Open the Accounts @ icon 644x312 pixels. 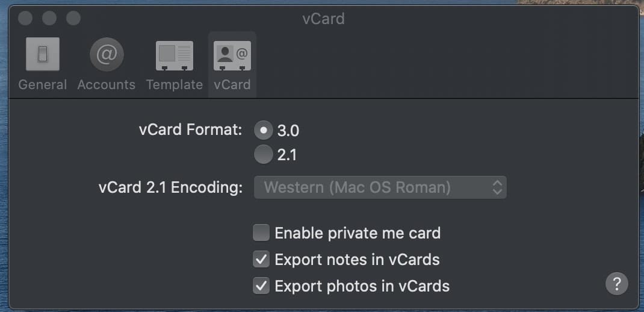click(107, 55)
